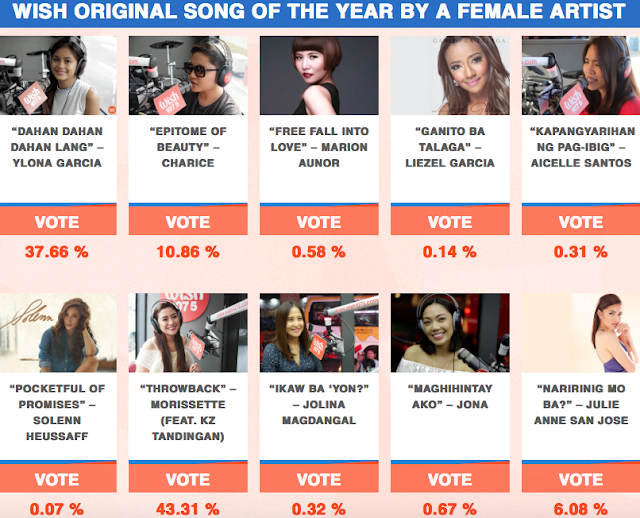
Task: Select the "Maghihintay Ako" – Jona title text
Action: (450, 396)
